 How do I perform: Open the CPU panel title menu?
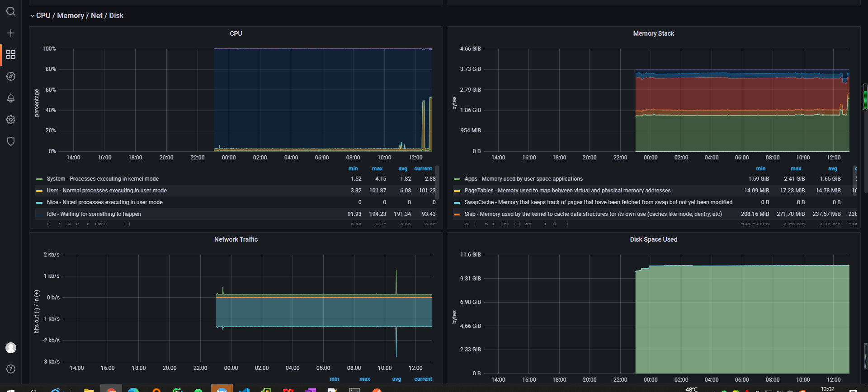pyautogui.click(x=236, y=33)
